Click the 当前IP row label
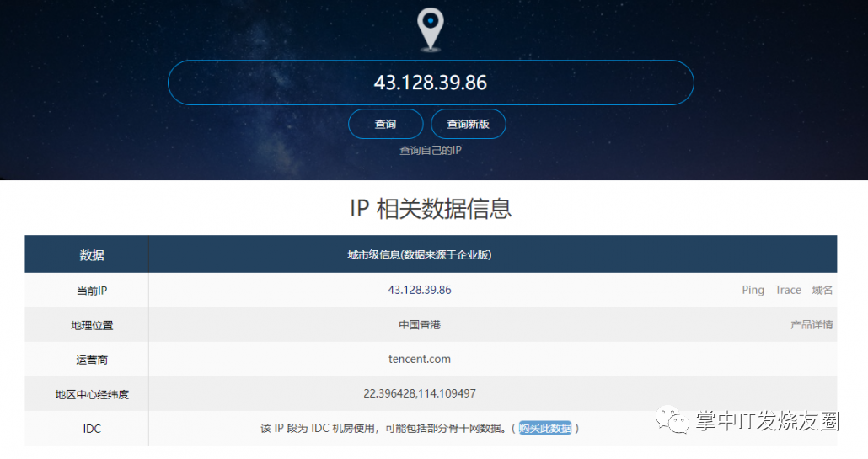The image size is (868, 459). click(92, 291)
